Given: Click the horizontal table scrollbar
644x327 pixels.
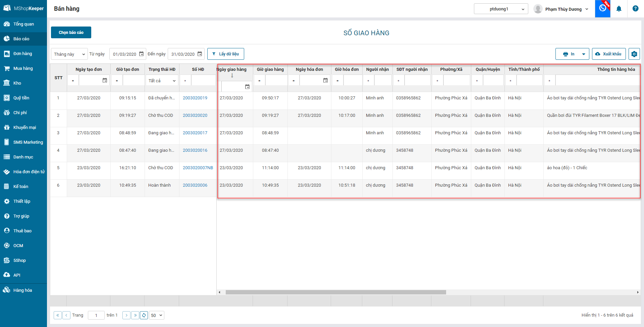Looking at the screenshot, I should click(335, 292).
